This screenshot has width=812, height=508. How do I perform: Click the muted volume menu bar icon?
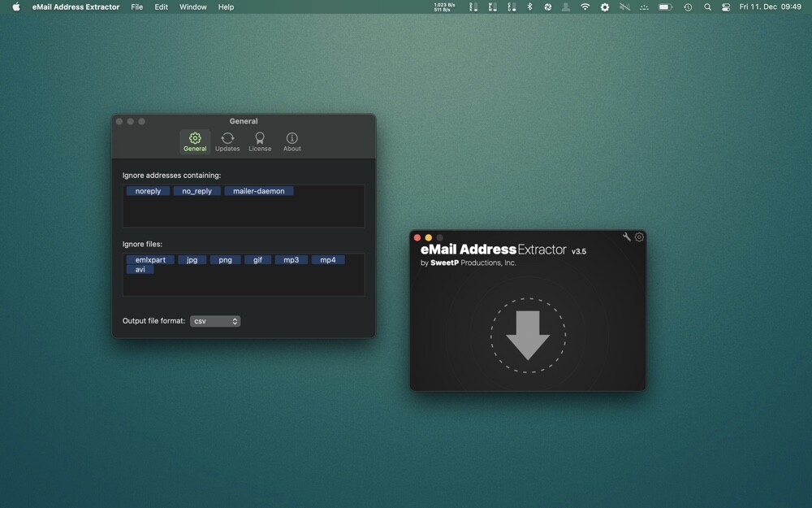coord(624,7)
